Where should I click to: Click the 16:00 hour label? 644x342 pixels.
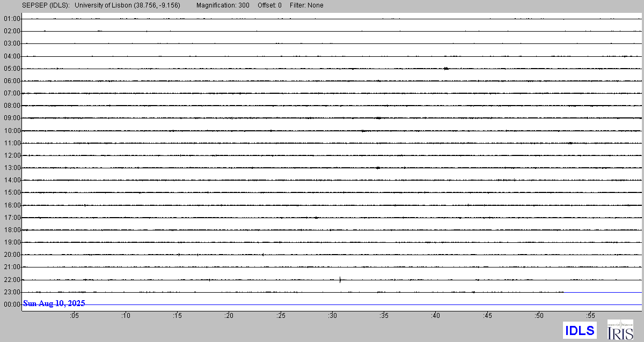tap(12, 205)
